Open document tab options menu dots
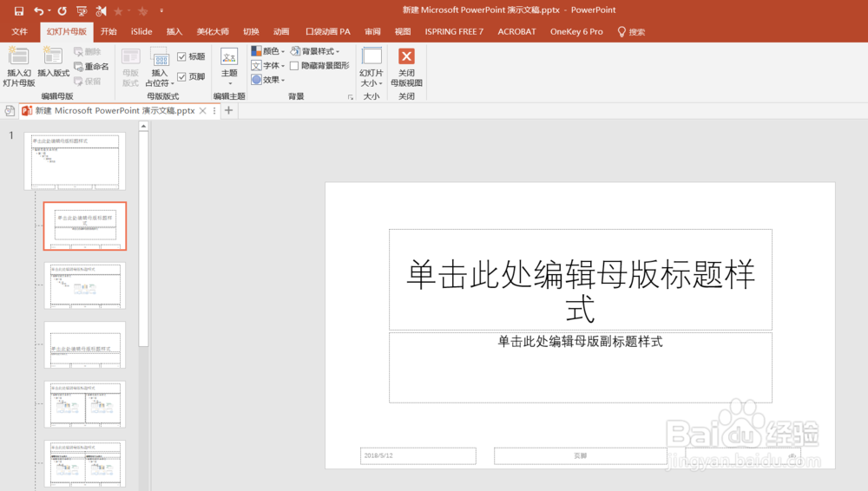The width and height of the screenshot is (868, 491). click(214, 111)
